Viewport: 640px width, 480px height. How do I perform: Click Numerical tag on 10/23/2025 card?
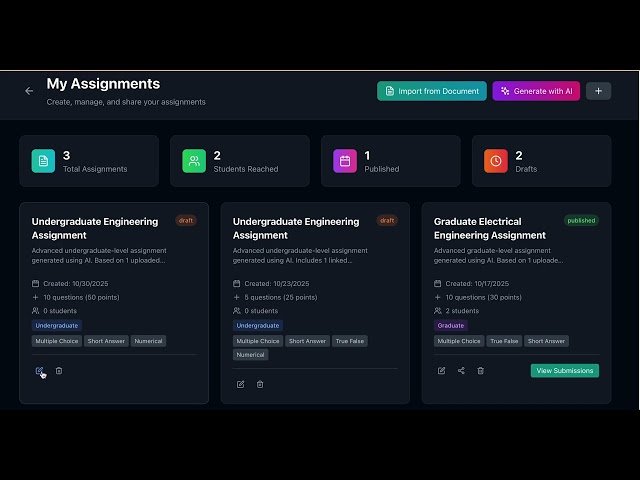250,355
